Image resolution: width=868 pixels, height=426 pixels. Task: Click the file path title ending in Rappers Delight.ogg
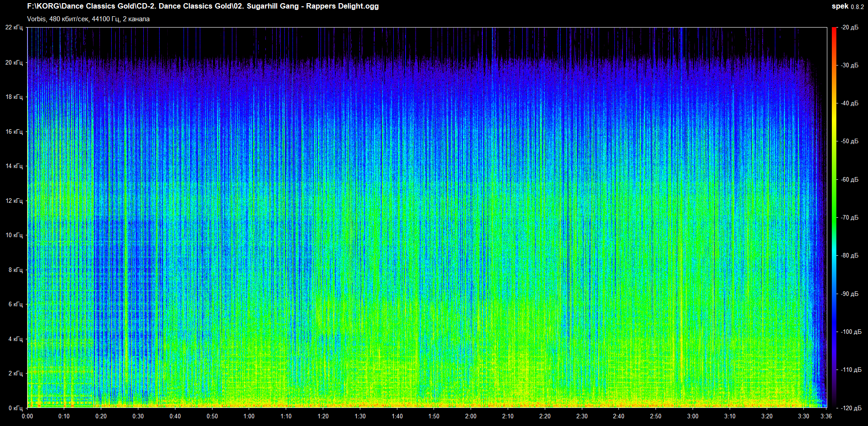[203, 6]
